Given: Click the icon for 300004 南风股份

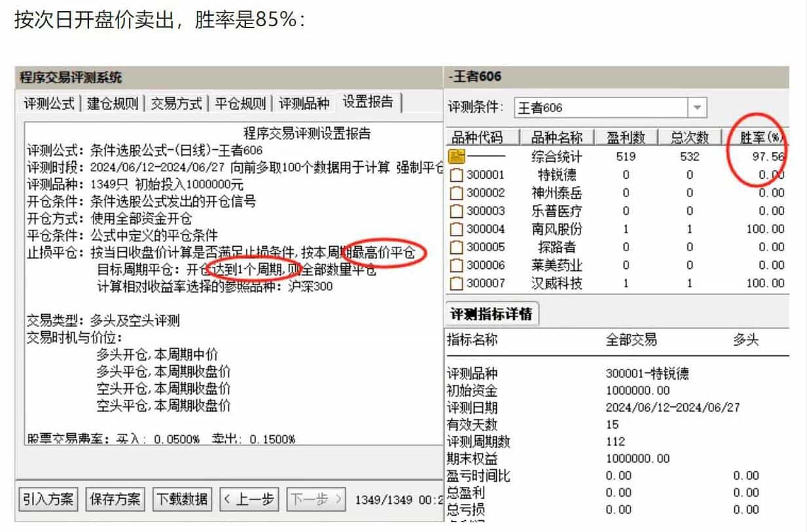Looking at the screenshot, I should [x=456, y=229].
